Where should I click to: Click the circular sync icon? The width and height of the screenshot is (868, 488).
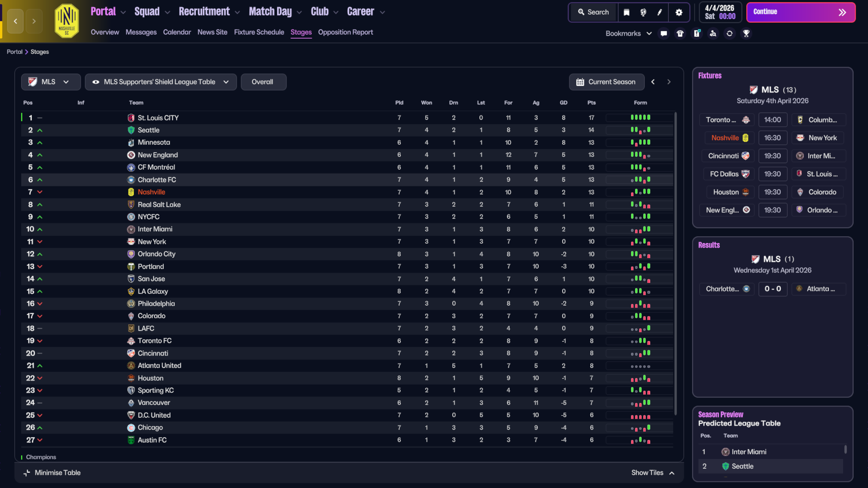(x=729, y=33)
